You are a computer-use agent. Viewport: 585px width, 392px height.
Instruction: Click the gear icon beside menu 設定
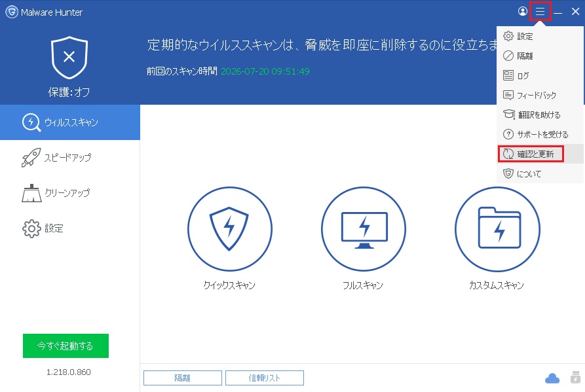coord(508,36)
